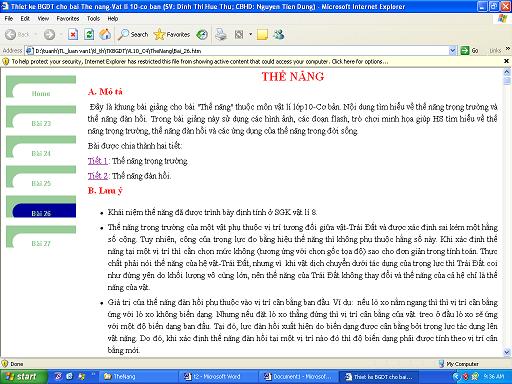Click the red shield tray icon

[465, 377]
